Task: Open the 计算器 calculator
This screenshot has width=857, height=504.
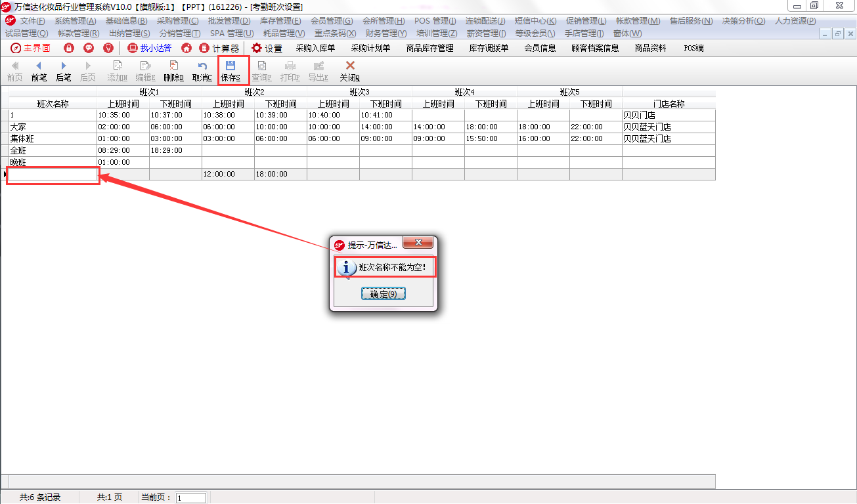Action: pyautogui.click(x=219, y=48)
